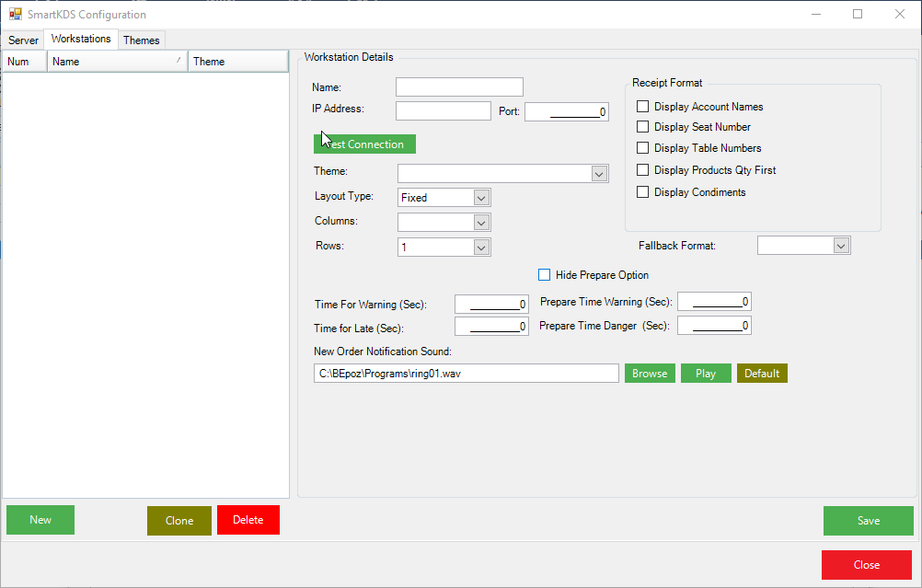Minimize the SmartKDS Configuration window
Viewport: 922px width, 588px height.
(x=816, y=14)
